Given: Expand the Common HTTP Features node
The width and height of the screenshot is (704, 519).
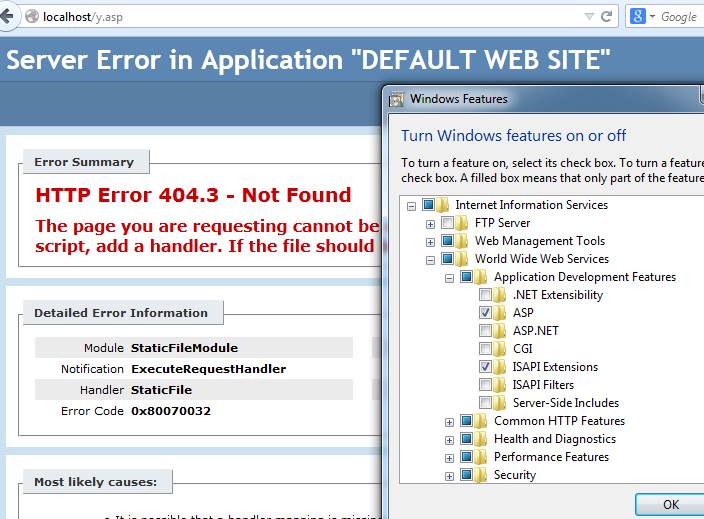Looking at the screenshot, I should tap(449, 421).
